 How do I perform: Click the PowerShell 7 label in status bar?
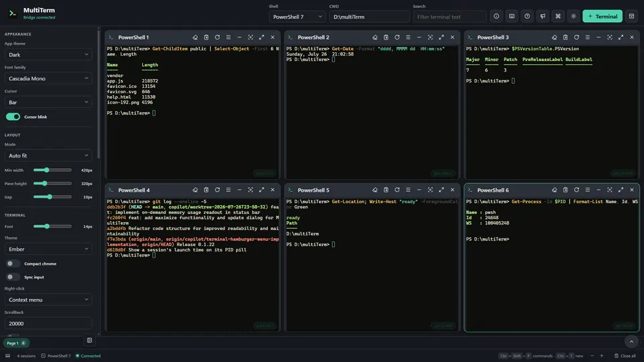click(56, 356)
